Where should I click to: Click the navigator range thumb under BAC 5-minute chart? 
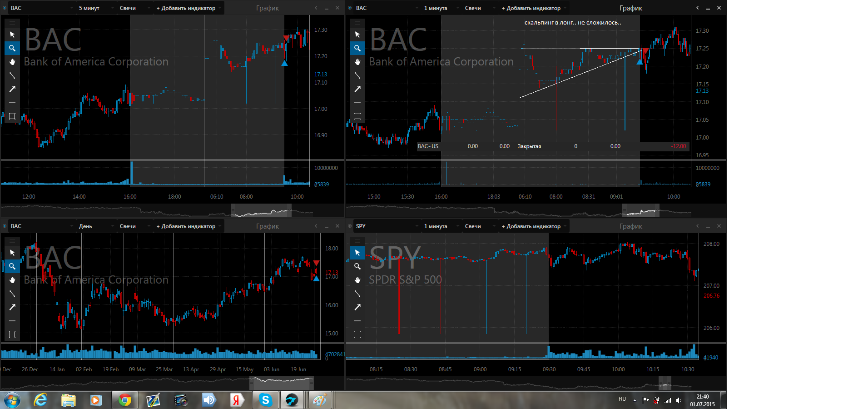pos(261,211)
